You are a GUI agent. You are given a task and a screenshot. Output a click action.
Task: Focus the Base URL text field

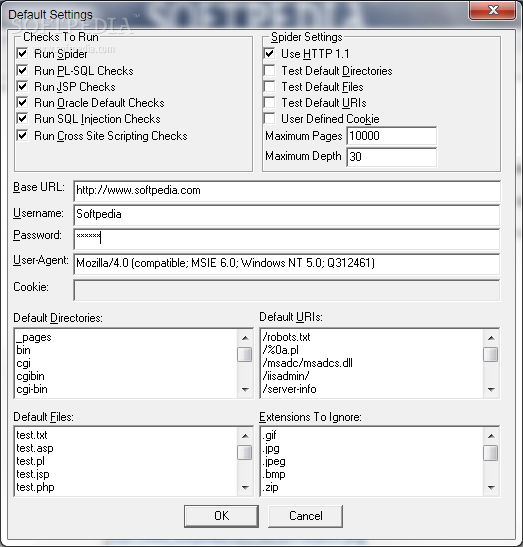(287, 190)
